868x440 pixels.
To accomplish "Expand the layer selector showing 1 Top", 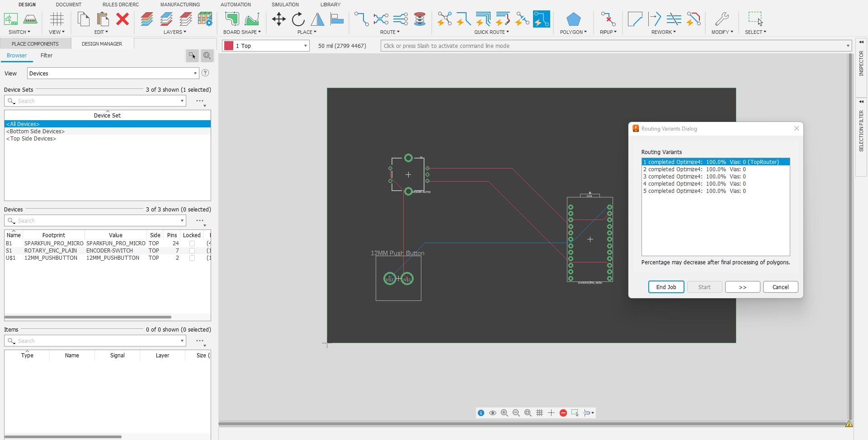I will pyautogui.click(x=305, y=46).
